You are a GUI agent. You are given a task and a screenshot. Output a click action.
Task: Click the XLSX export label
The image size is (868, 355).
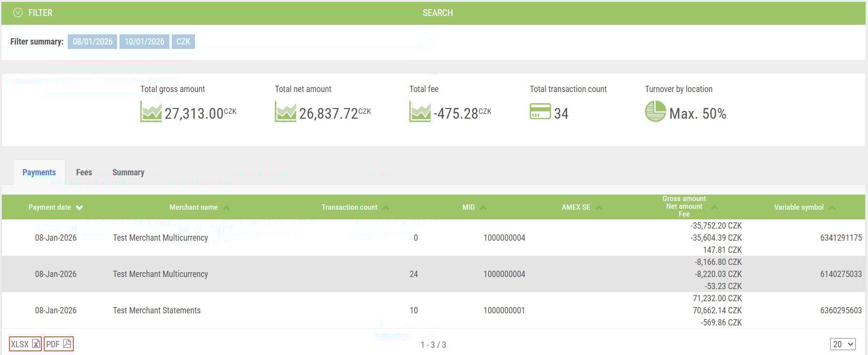pyautogui.click(x=20, y=344)
